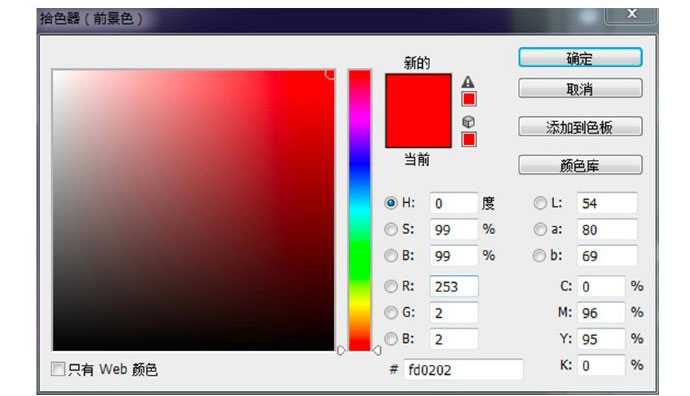Click the right hue slider arrow handle
This screenshot has width=690, height=396.
tap(377, 350)
